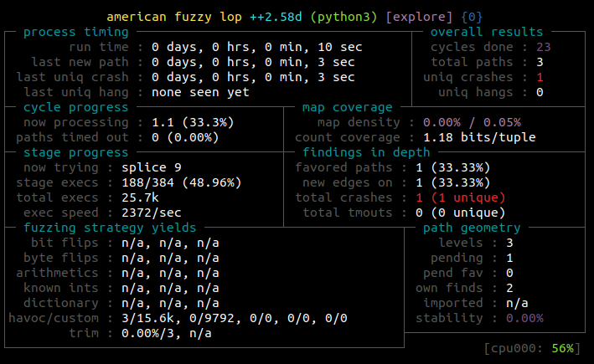Viewport: 594px width, 364px height.
Task: Click the 'bit flips' row label
Action: coord(65,243)
